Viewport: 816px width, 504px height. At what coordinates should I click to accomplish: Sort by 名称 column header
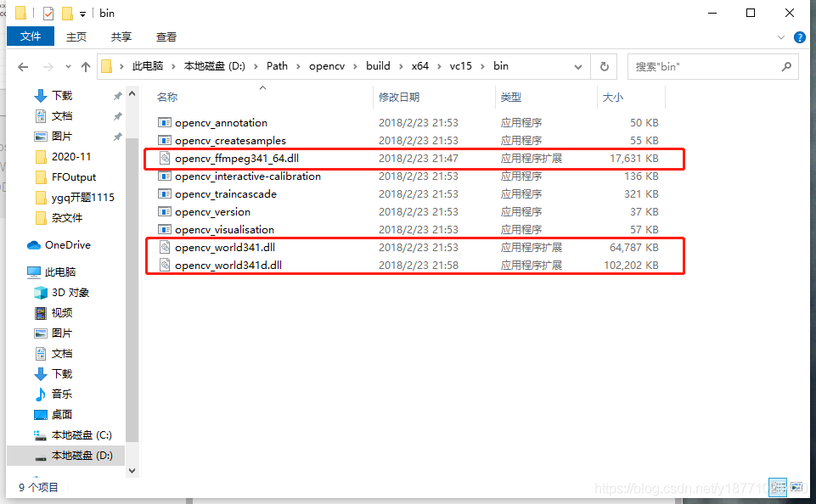[x=167, y=98]
